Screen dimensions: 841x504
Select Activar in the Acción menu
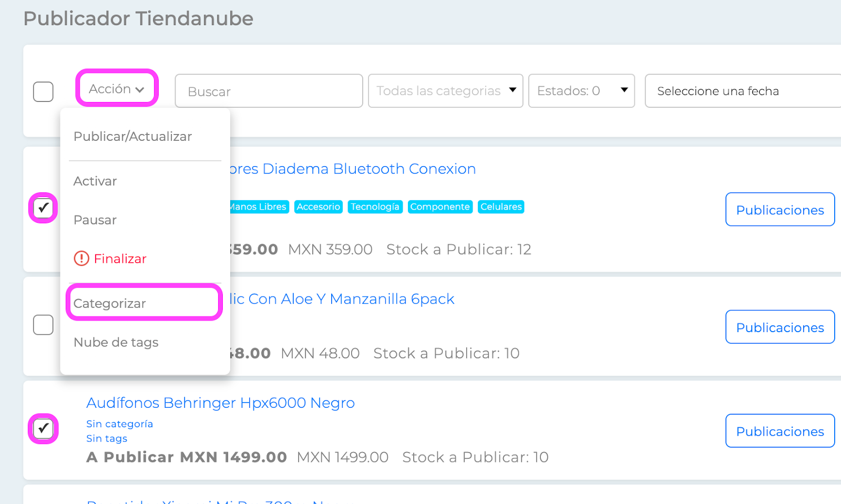[95, 181]
